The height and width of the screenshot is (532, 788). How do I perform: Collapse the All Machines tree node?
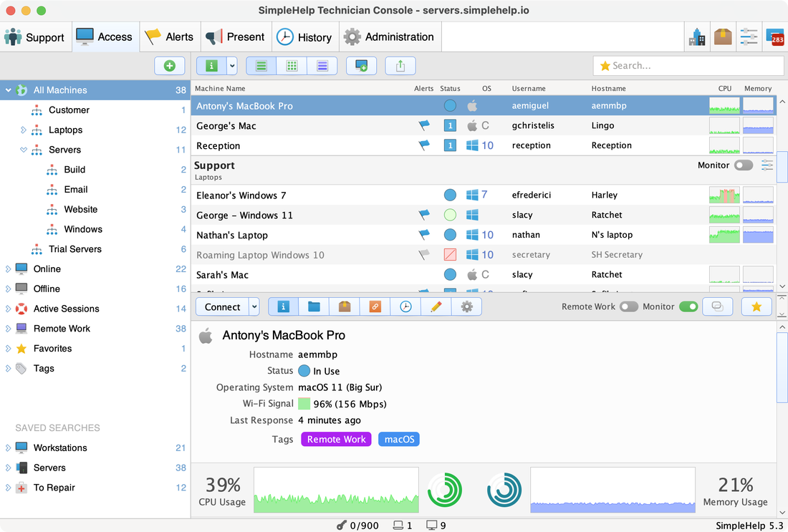(x=8, y=90)
